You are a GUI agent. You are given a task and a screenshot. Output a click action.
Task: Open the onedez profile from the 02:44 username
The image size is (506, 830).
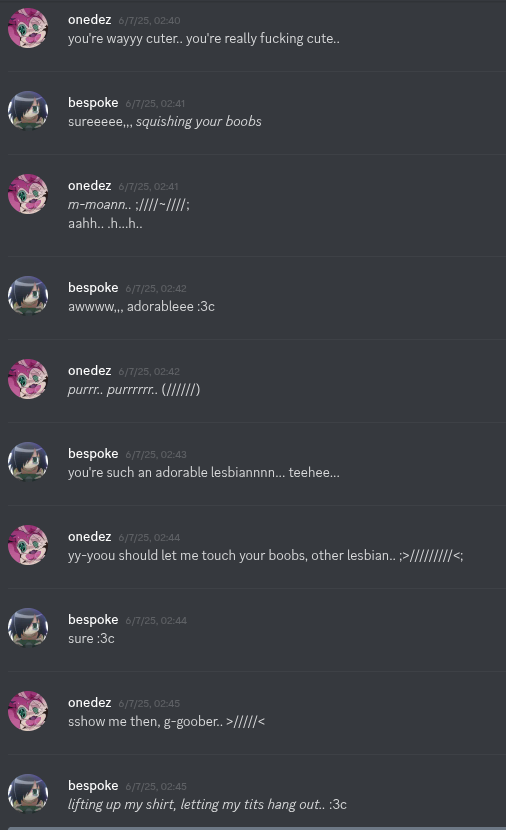pyautogui.click(x=89, y=537)
